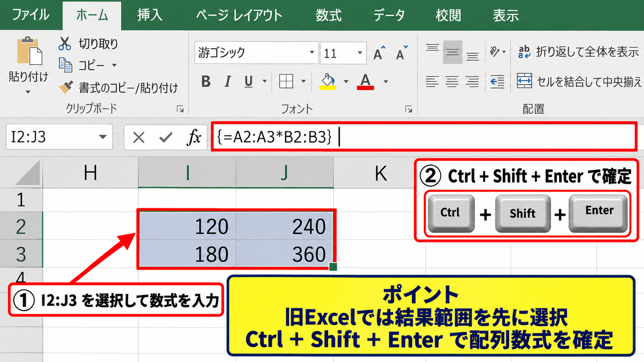
Task: Open fill color dropdown arrow
Action: (x=346, y=82)
